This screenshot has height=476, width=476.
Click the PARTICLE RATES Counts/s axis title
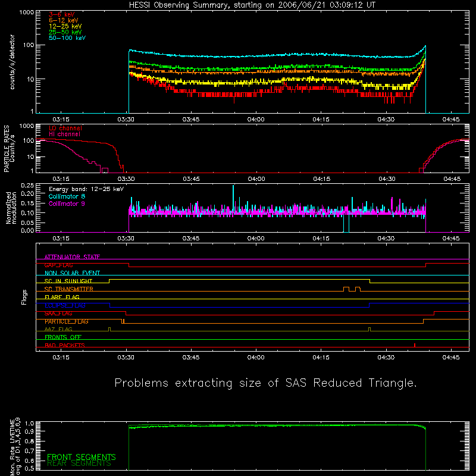tap(9, 149)
